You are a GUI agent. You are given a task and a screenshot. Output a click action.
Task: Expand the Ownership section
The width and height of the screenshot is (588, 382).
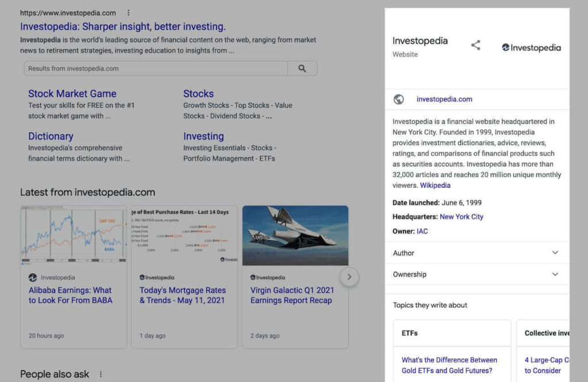pyautogui.click(x=477, y=274)
